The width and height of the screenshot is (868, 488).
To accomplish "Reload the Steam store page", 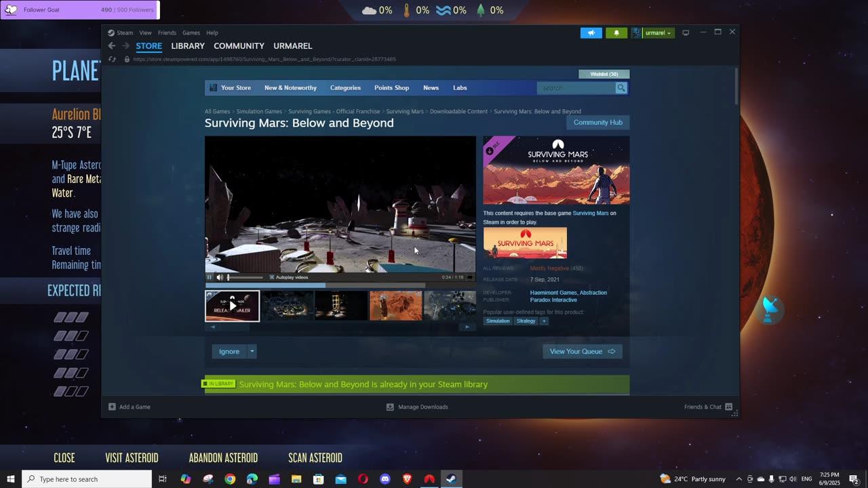I will click(112, 59).
